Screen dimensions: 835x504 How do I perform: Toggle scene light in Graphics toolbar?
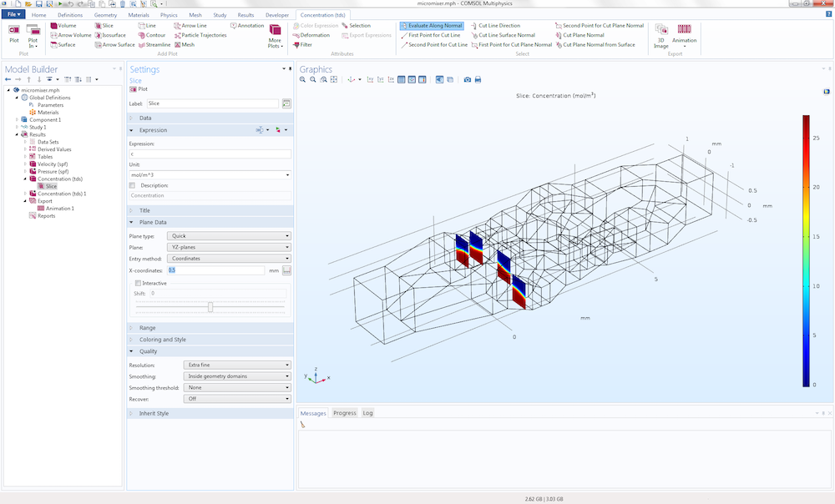[439, 80]
